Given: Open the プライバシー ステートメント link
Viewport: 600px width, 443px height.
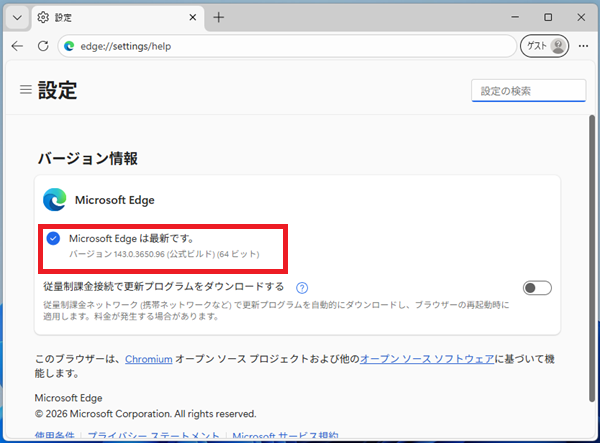Looking at the screenshot, I should (x=155, y=437).
